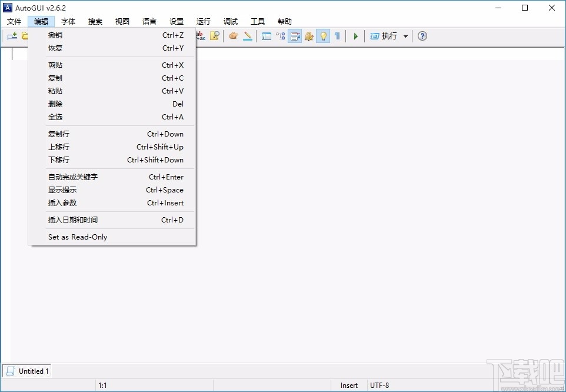The image size is (566, 392).
Task: Toggle the light bulb hints button
Action: 323,36
